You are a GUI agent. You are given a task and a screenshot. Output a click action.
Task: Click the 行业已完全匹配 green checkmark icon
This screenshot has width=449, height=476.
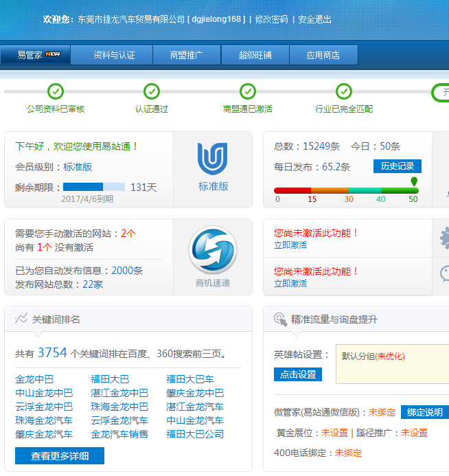(344, 91)
